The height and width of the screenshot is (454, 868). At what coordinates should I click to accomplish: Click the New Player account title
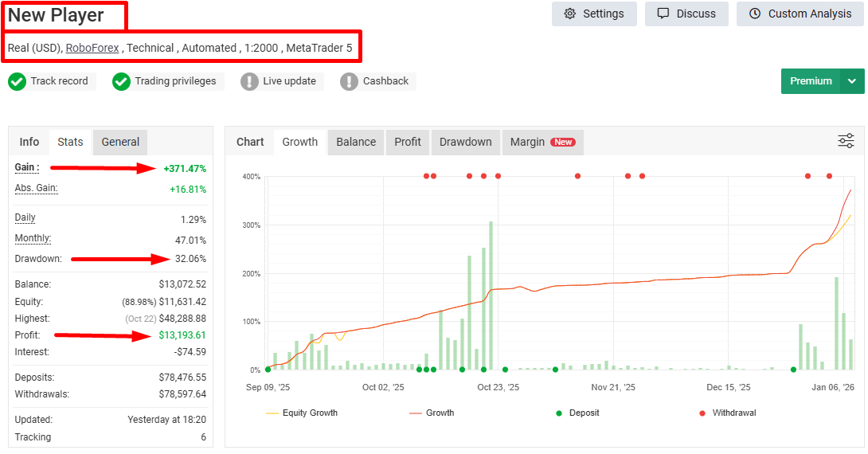coord(56,15)
